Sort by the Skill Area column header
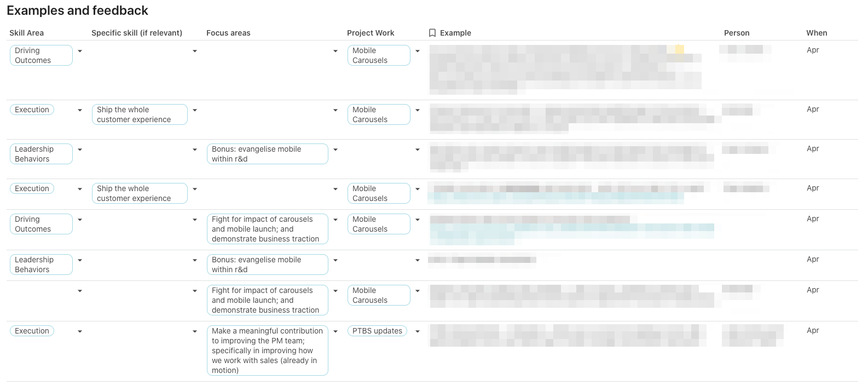Image resolution: width=868 pixels, height=385 pixels. 26,33
